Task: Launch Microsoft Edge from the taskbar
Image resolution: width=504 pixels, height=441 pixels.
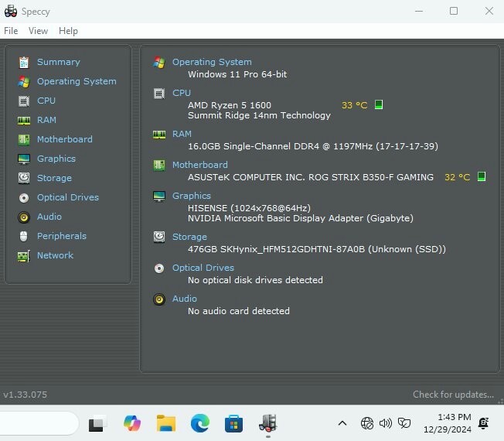Action: [x=200, y=423]
